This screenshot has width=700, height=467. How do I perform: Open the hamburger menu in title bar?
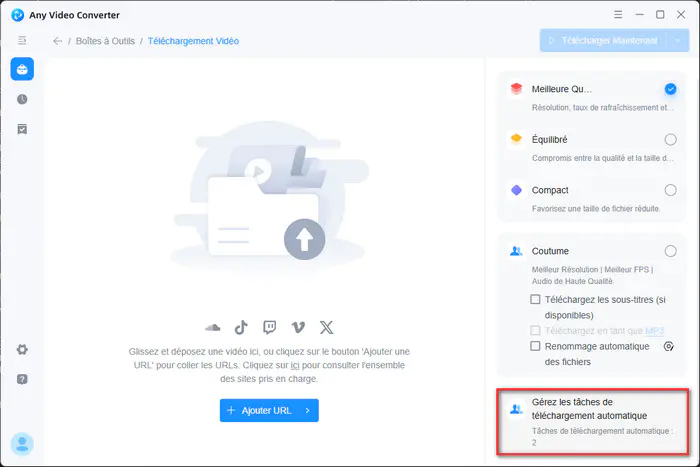618,14
